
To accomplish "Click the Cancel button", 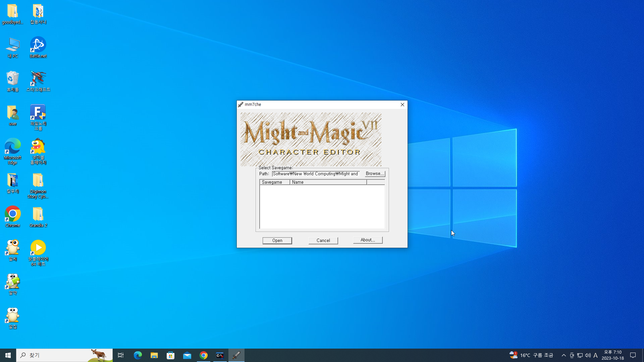I will tap(323, 240).
